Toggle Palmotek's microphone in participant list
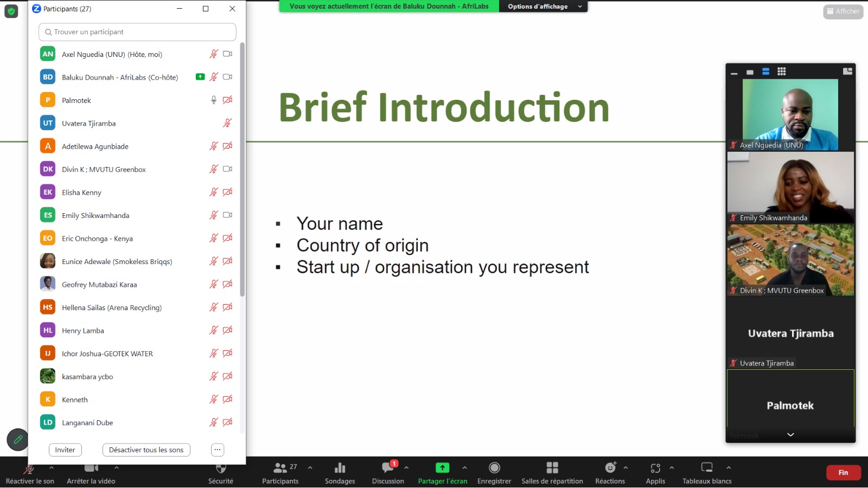Viewport: 868px width, 488px height. coord(214,100)
